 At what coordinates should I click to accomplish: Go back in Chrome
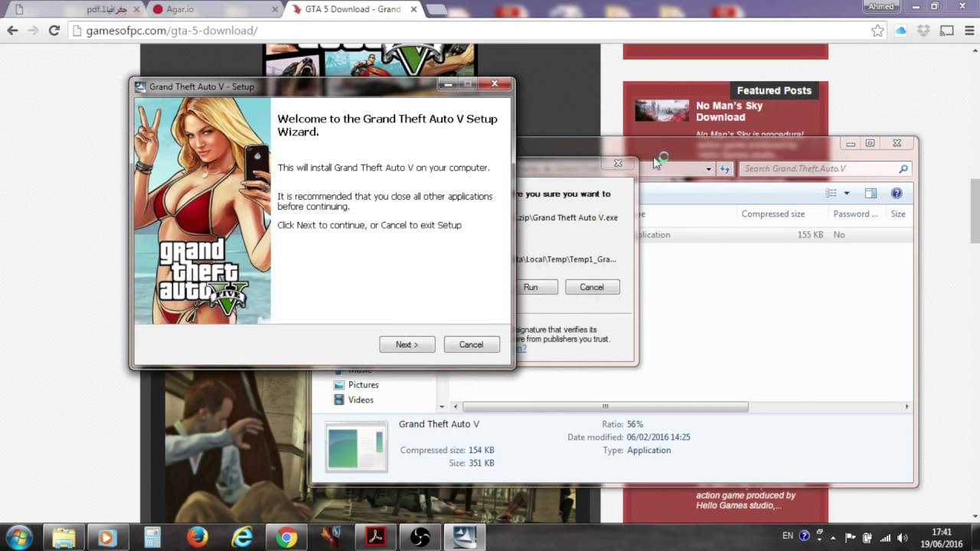point(12,31)
